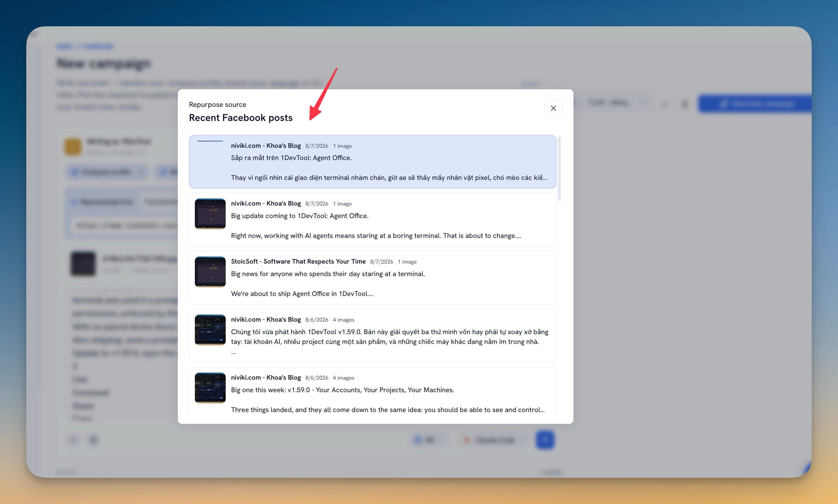This screenshot has width=838, height=504.
Task: Click blurred blue Generate campaign button behind dialog
Action: (755, 104)
